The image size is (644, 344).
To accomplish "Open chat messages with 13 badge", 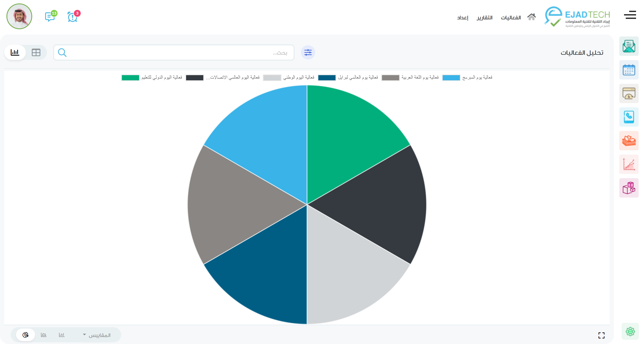I will tap(50, 17).
